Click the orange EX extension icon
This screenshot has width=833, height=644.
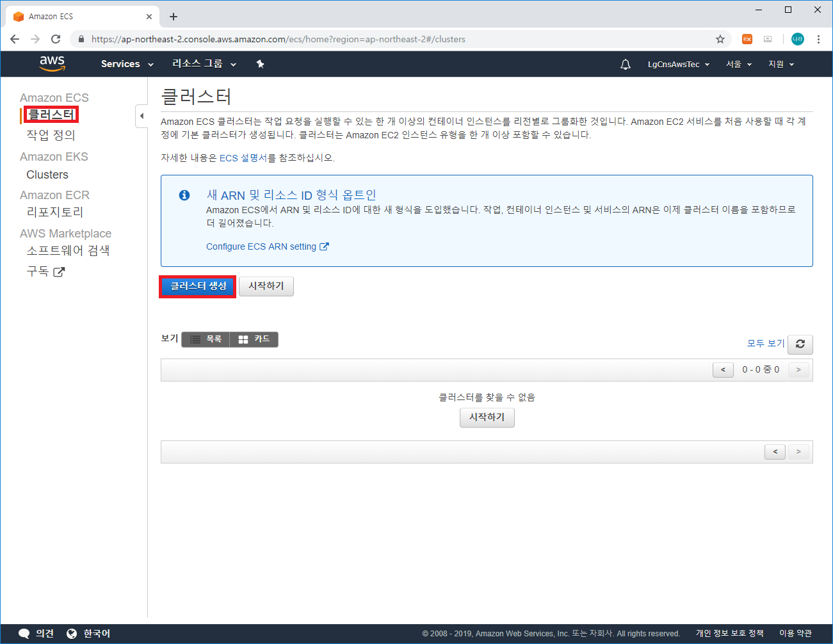(747, 39)
